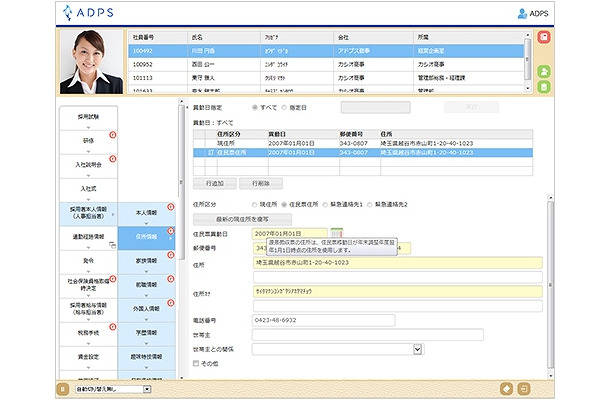Open the 賃金設定 menu item
The height and width of the screenshot is (400, 610).
[88, 358]
